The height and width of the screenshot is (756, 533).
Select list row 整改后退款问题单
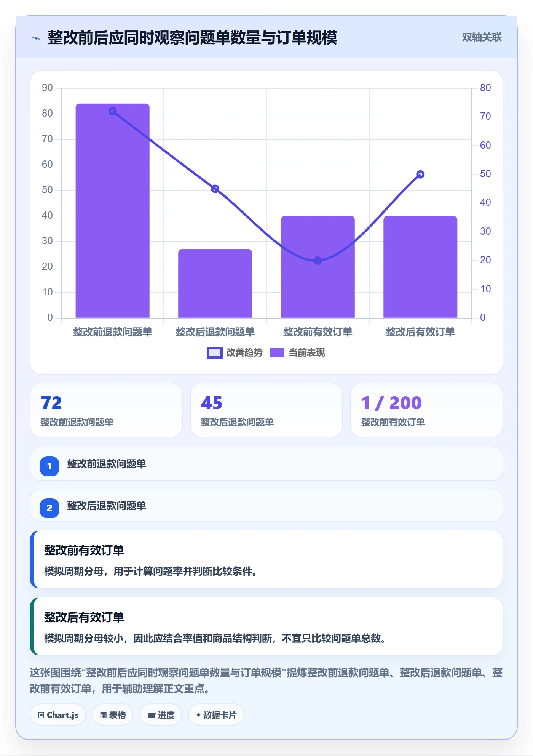pyautogui.click(x=266, y=506)
